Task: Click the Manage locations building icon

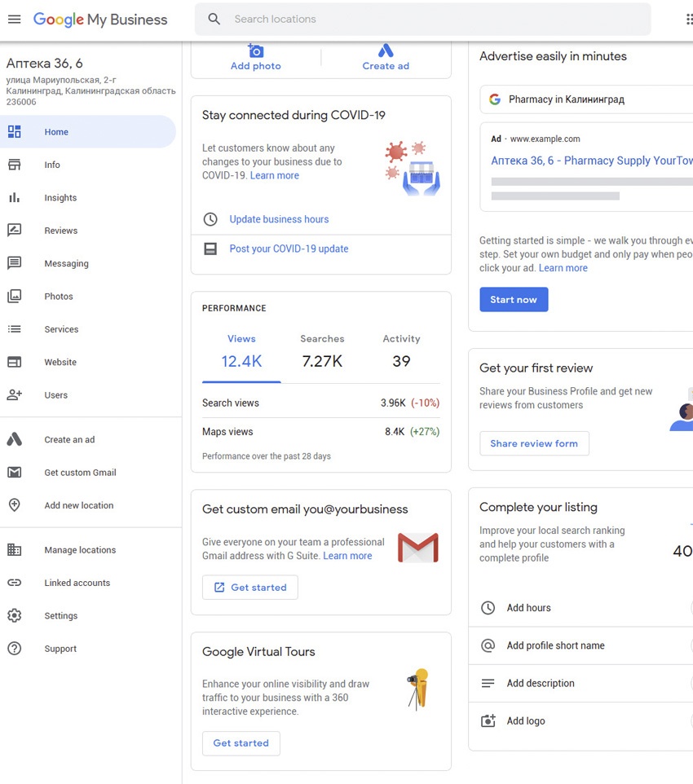Action: click(x=15, y=549)
